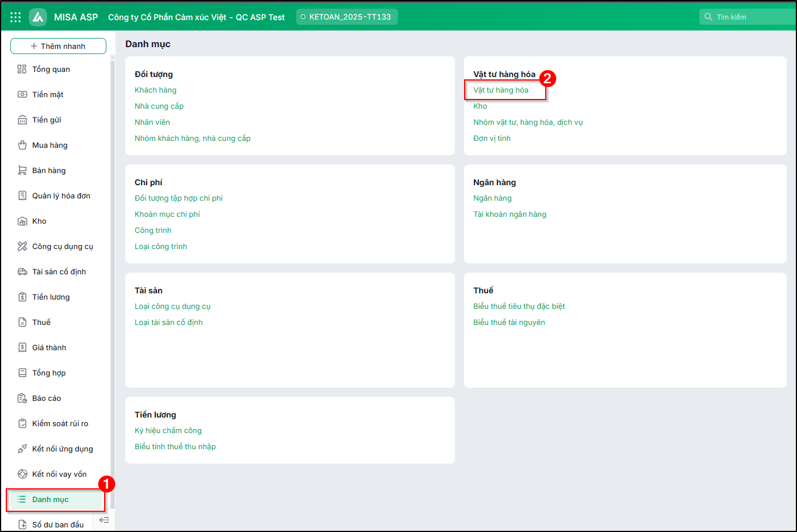Open the Vật tư hàng hóa link
The width and height of the screenshot is (797, 532).
(x=501, y=90)
